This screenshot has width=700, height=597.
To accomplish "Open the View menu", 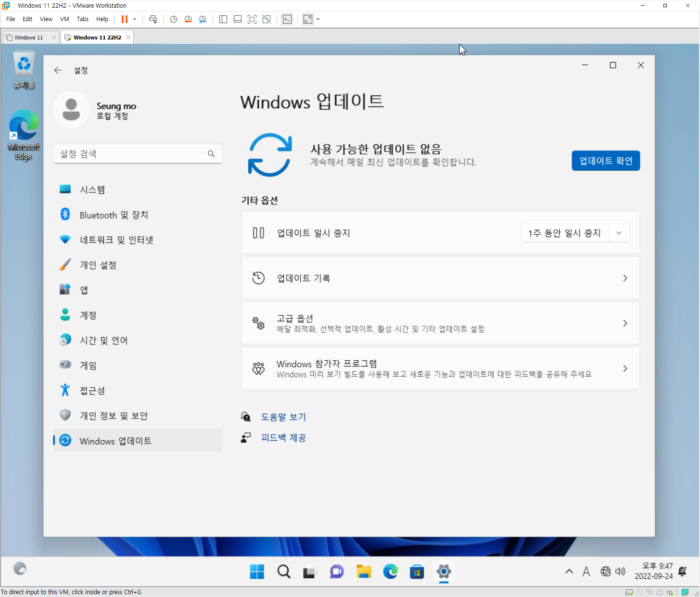I will (x=46, y=19).
